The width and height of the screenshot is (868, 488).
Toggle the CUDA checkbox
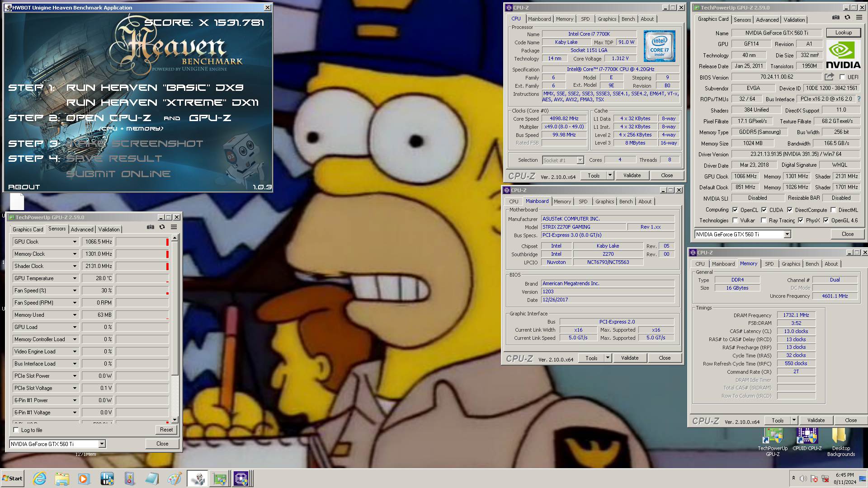(764, 210)
